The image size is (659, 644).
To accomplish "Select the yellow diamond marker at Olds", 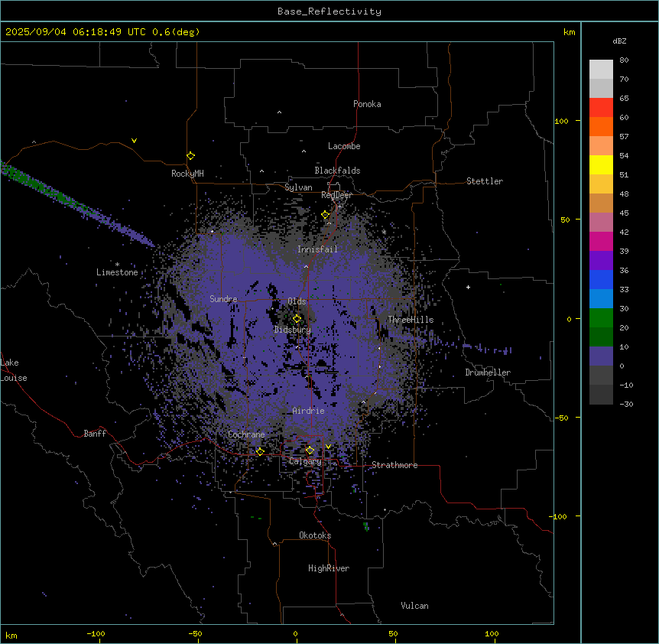I will coord(297,319).
